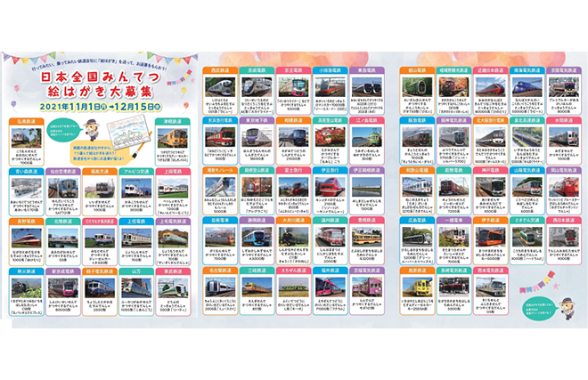This screenshot has height=380, width=588.
Task: Open the 静岡鉄道 blue train photo
Action: [257, 237]
